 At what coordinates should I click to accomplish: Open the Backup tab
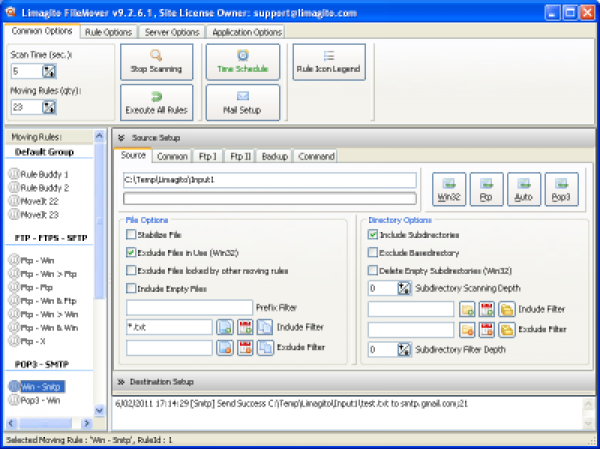click(x=274, y=156)
